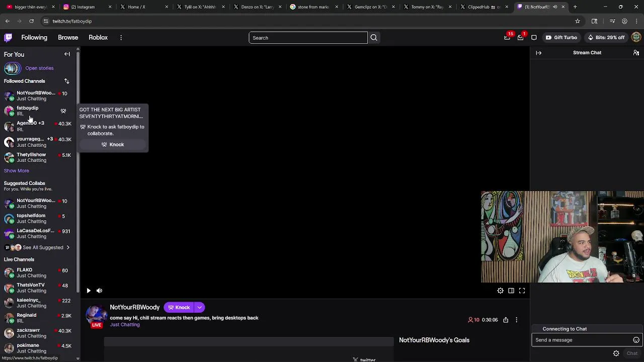Open the fatboydip channel in the sidebar
This screenshot has width=644, height=362.
[x=38, y=111]
